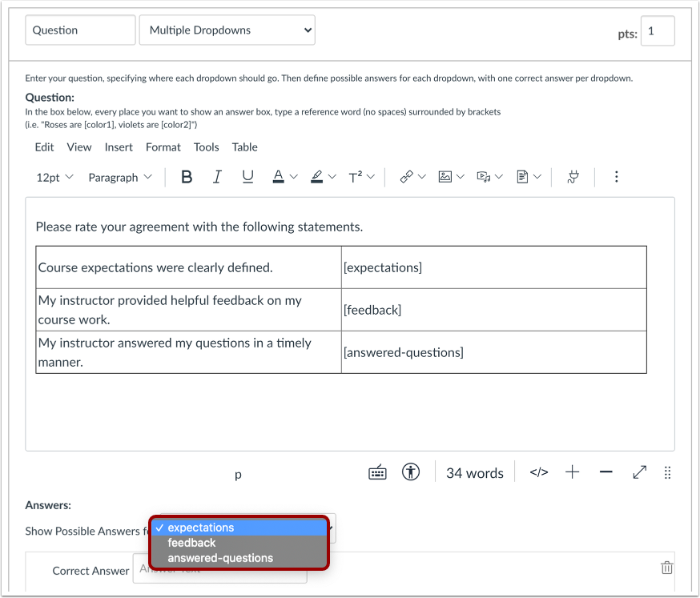Apply bold formatting
The image size is (700, 598).
(187, 177)
